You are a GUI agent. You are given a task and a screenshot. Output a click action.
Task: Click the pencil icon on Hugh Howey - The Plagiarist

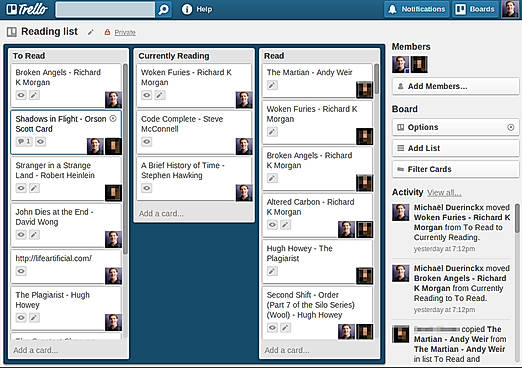pyautogui.click(x=272, y=271)
